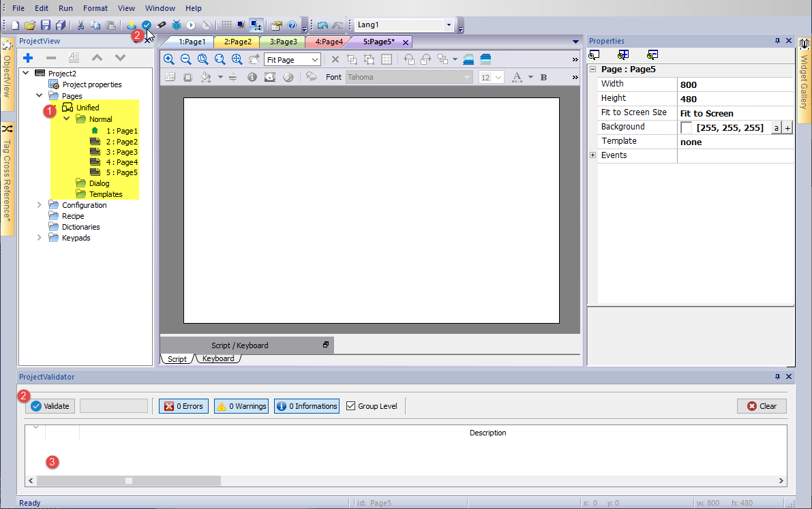The width and height of the screenshot is (812, 509).
Task: Click the blue plus add icon in ProjectView
Action: pos(28,58)
